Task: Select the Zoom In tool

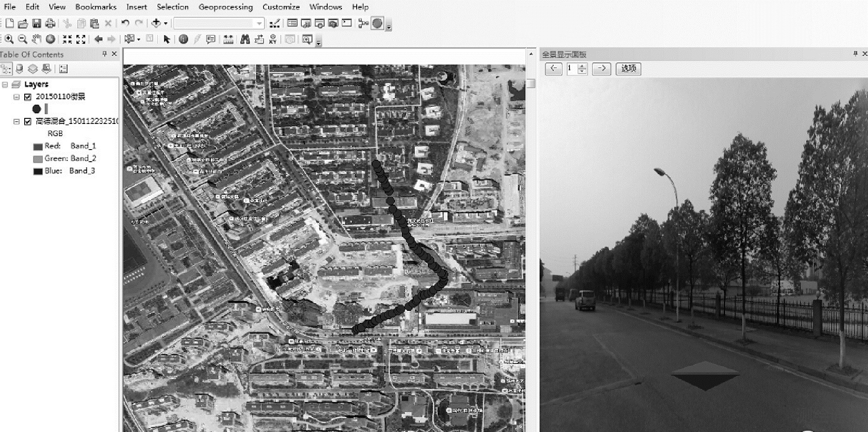Action: click(x=9, y=40)
